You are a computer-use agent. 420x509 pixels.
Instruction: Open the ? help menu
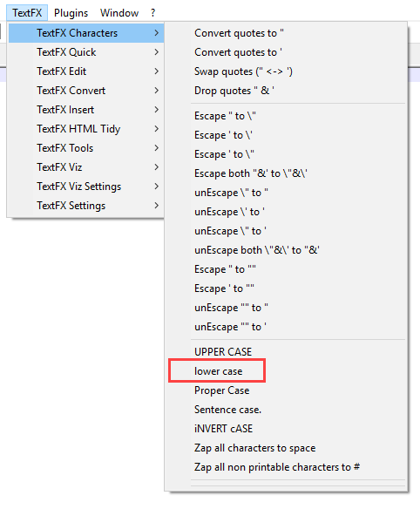pos(152,13)
